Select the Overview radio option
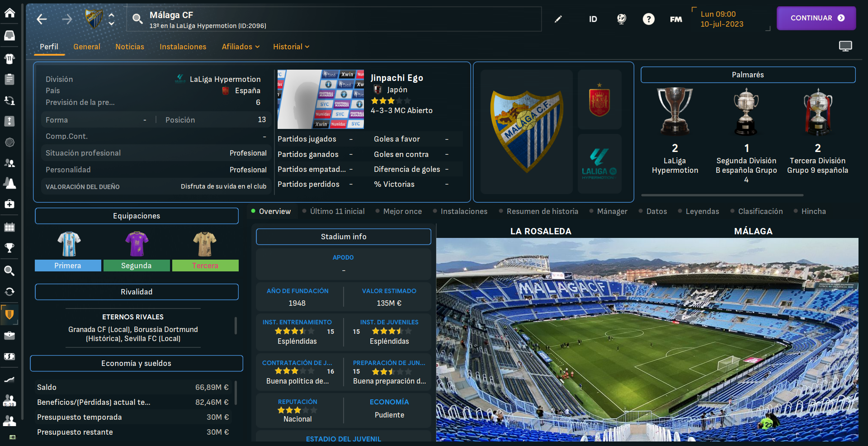Image resolution: width=868 pixels, height=446 pixels. (271, 211)
